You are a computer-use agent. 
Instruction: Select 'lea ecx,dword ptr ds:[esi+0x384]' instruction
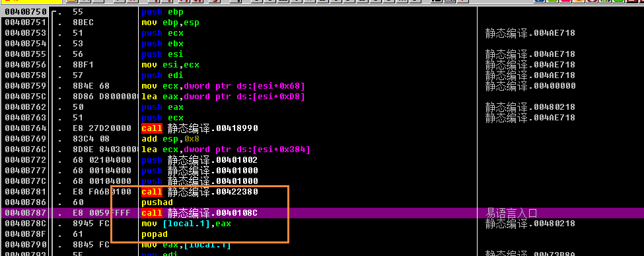(225, 149)
